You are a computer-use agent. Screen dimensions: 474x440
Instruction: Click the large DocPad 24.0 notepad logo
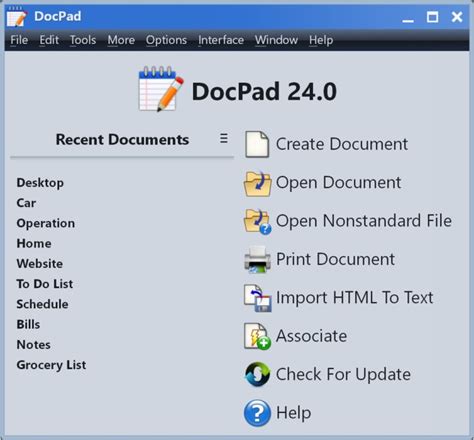click(161, 89)
